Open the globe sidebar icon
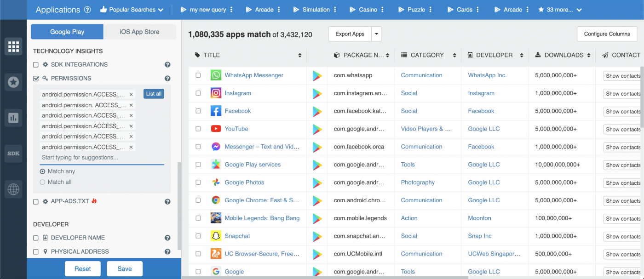 [x=13, y=189]
